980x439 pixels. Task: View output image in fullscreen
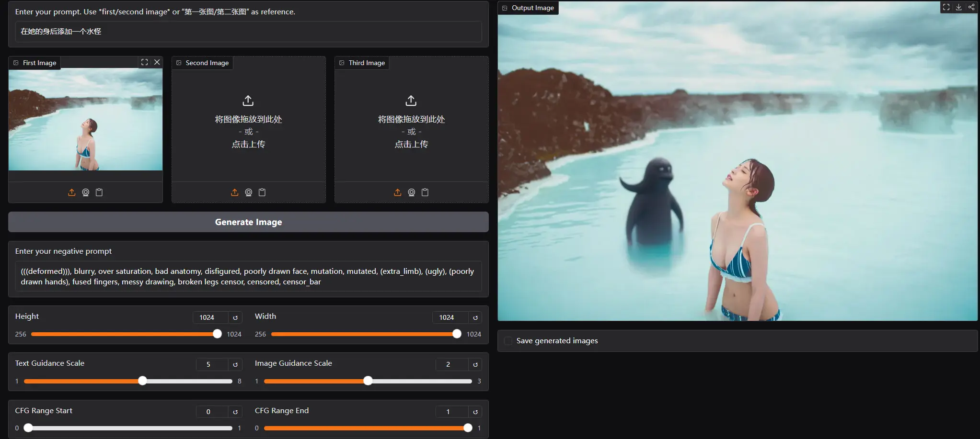click(946, 7)
